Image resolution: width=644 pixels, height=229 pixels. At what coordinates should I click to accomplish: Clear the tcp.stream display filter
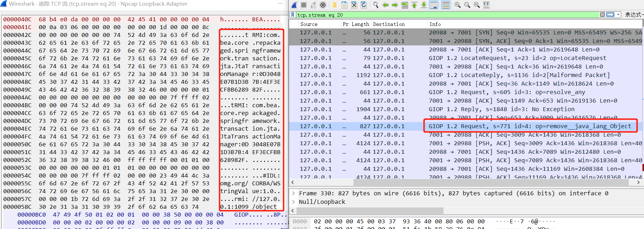coord(602,15)
